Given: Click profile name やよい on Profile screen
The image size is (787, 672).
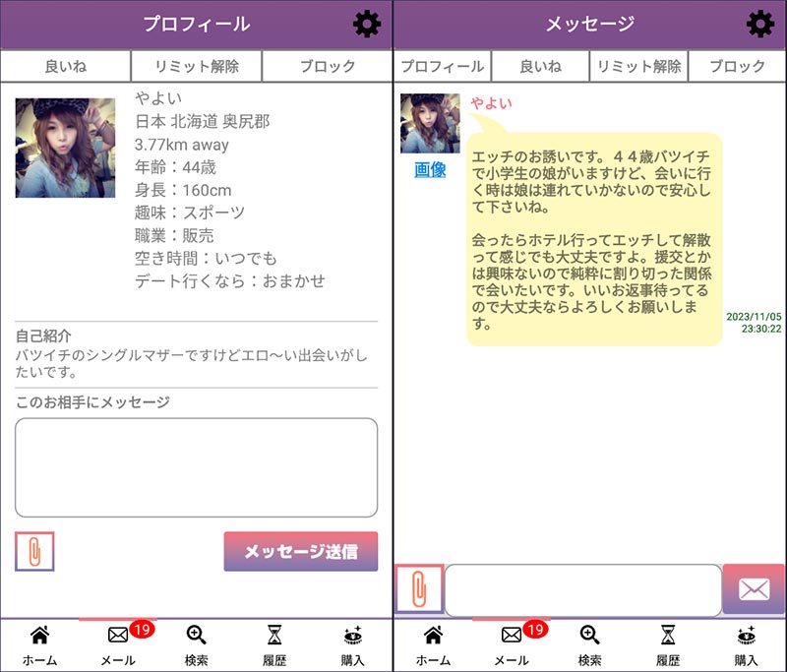Looking at the screenshot, I should [x=158, y=98].
